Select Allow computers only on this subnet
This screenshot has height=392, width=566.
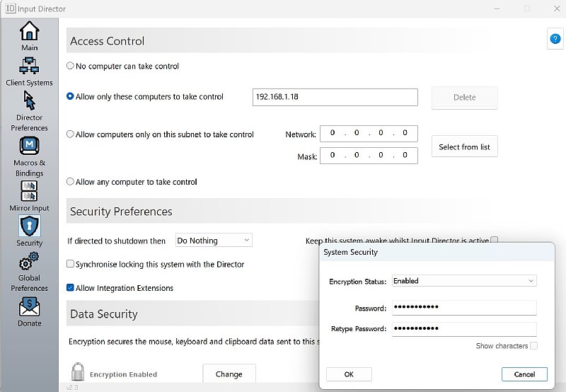tap(70, 134)
